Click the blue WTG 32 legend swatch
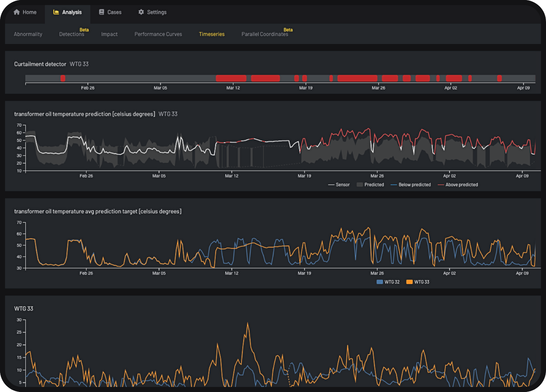This screenshot has width=546, height=392. tap(380, 282)
